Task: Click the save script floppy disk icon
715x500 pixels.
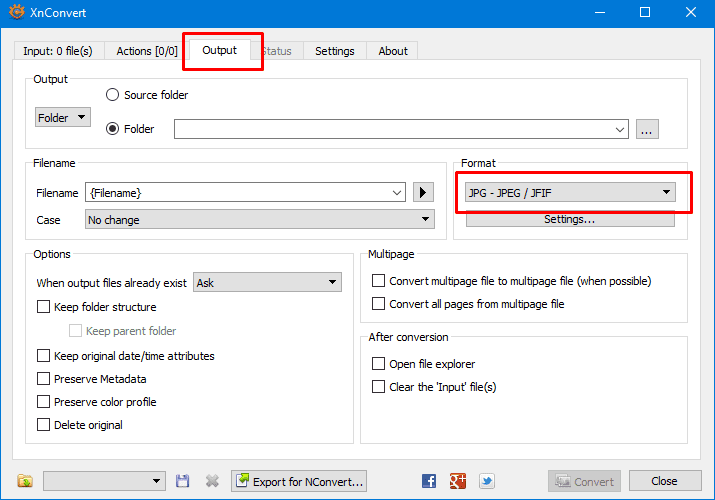Action: click(182, 481)
